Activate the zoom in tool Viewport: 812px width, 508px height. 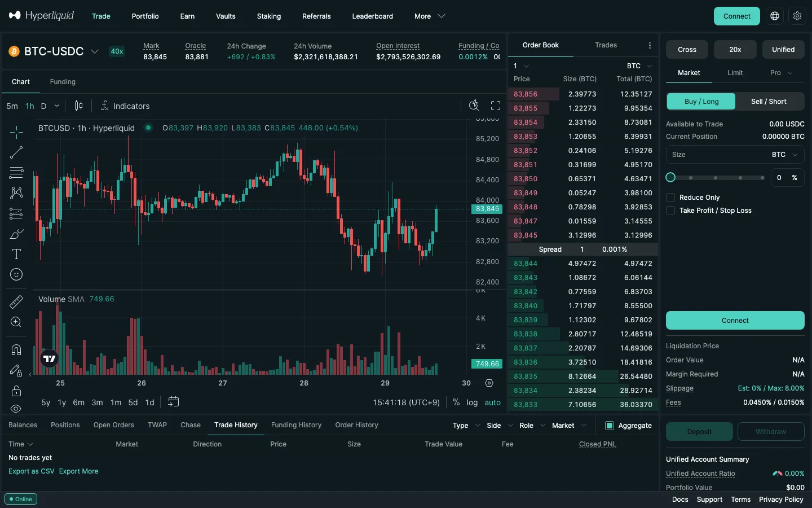[x=16, y=322]
